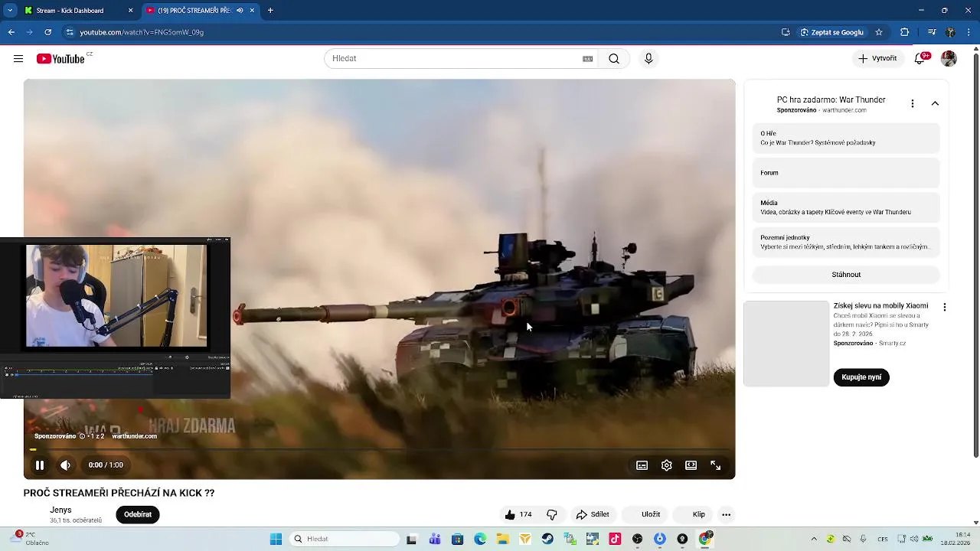Click the Vytvořit create button
The image size is (980, 551).
coord(877,59)
